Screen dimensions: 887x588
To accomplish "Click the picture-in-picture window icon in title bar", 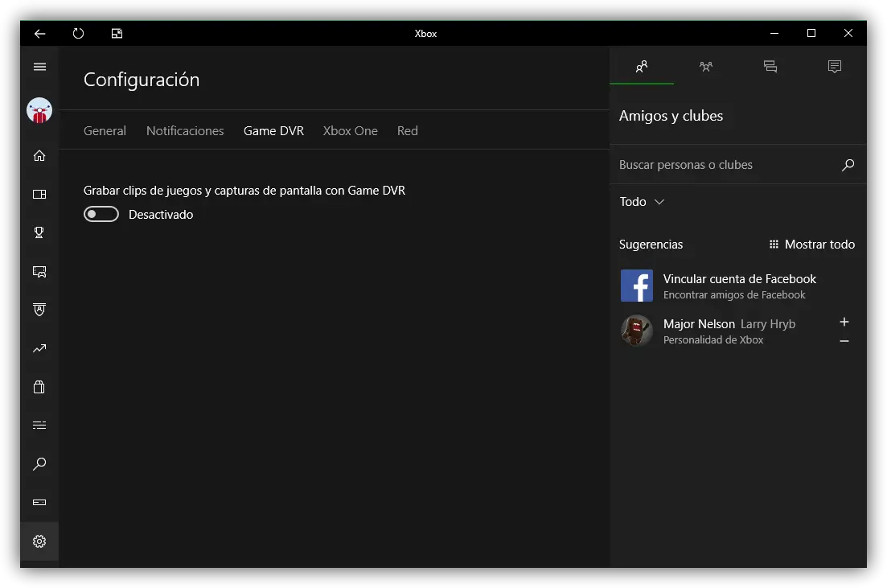I will tap(117, 34).
